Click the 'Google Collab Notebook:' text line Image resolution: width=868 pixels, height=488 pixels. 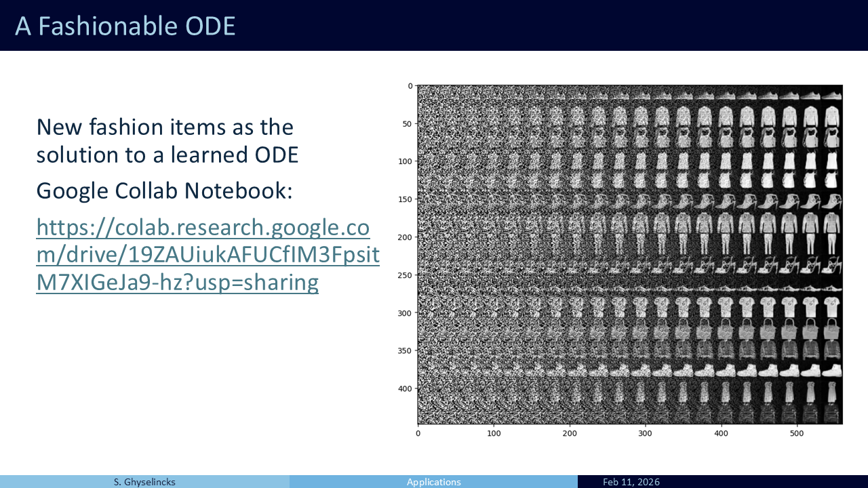(164, 191)
